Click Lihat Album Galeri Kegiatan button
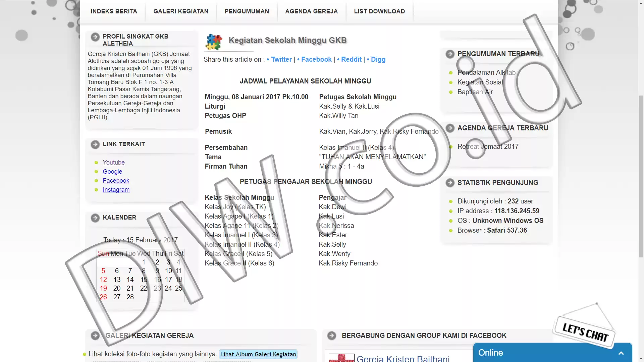The image size is (644, 362). coord(258,354)
